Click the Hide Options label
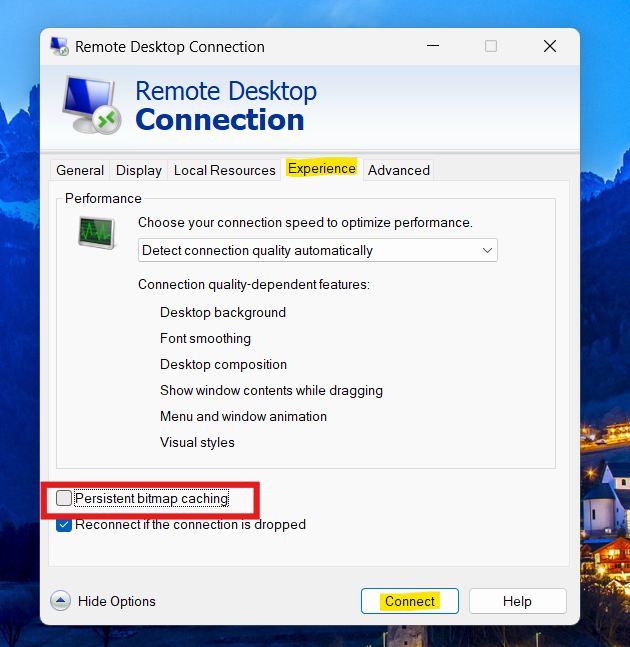630x647 pixels. click(117, 601)
